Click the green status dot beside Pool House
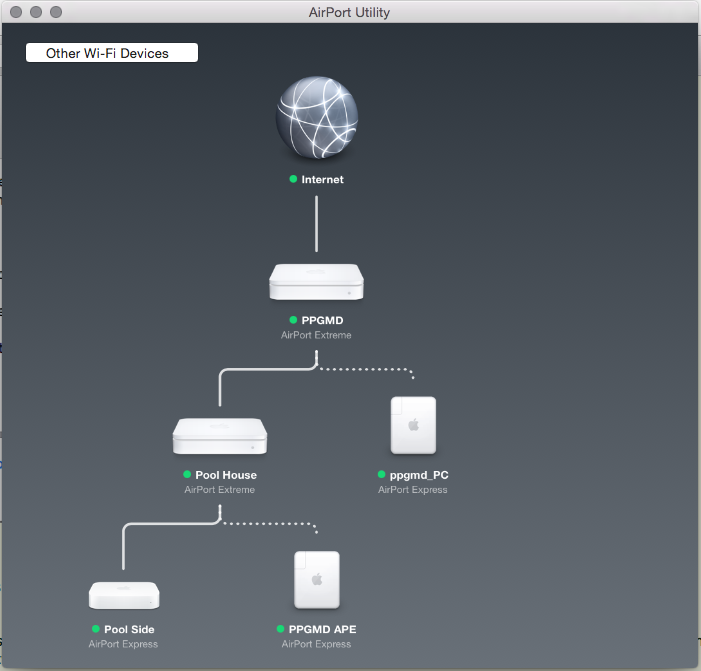Image resolution: width=701 pixels, height=671 pixels. (187, 474)
